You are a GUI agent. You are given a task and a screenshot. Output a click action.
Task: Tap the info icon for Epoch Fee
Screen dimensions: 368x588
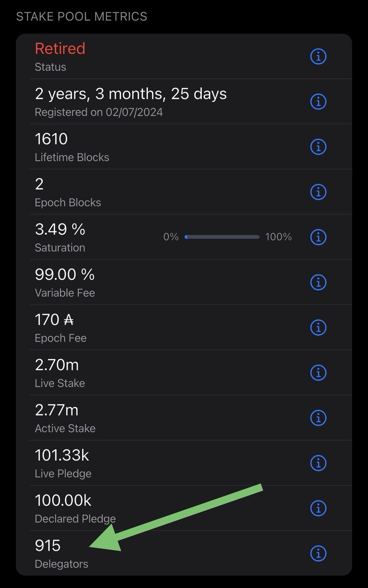coord(318,327)
